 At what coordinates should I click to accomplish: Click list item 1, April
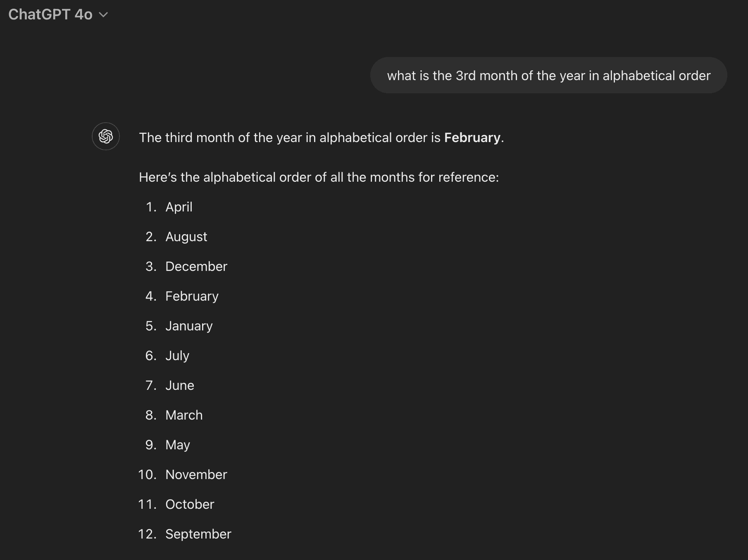179,207
